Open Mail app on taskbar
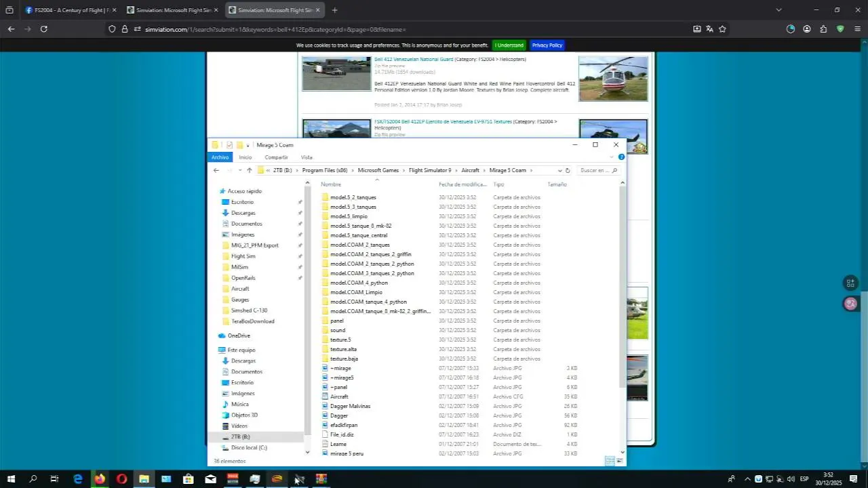The width and height of the screenshot is (868, 488). coord(210,479)
